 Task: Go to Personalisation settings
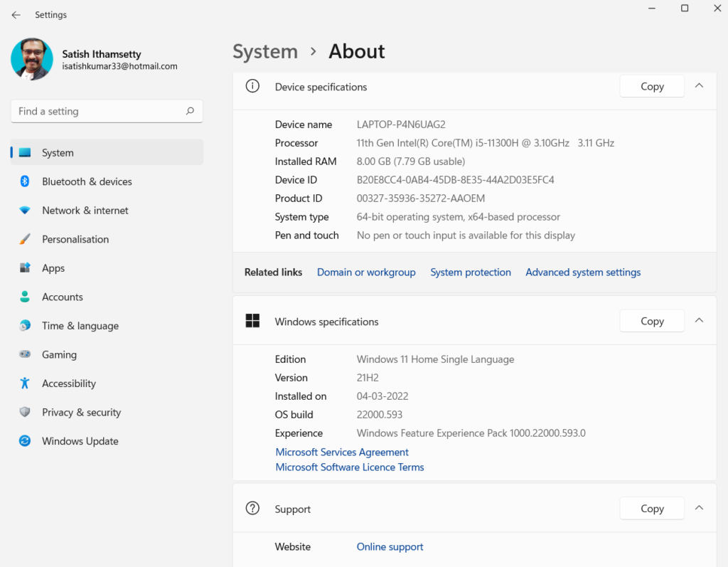[107, 239]
